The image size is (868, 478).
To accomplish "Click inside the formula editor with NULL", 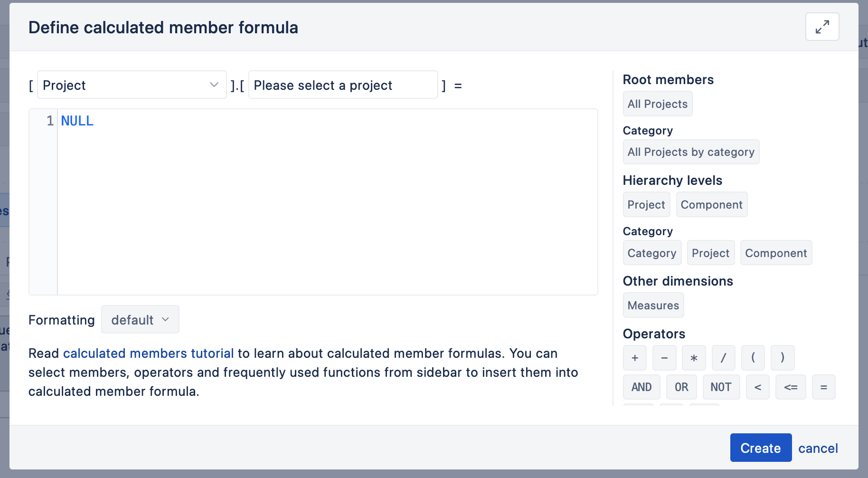I will [327, 202].
